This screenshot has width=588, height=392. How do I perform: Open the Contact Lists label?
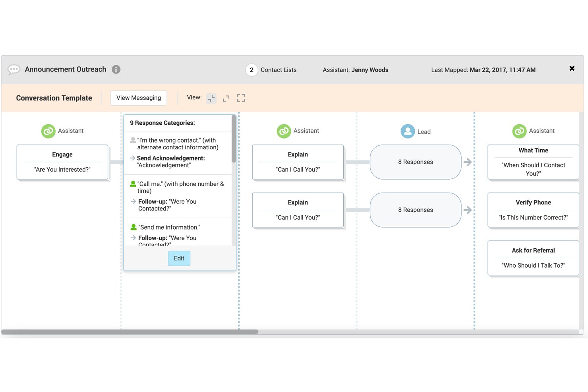[279, 70]
